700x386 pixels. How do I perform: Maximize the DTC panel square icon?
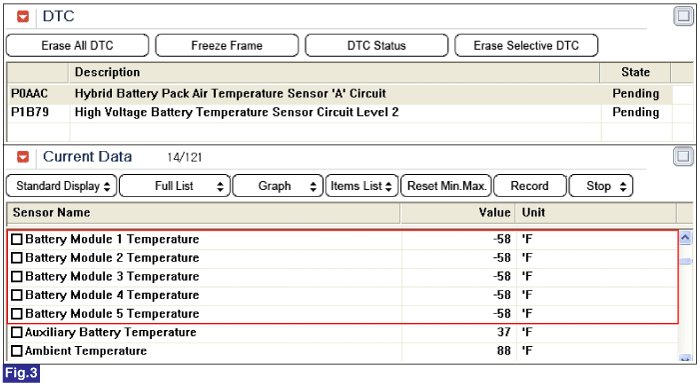coord(683,17)
